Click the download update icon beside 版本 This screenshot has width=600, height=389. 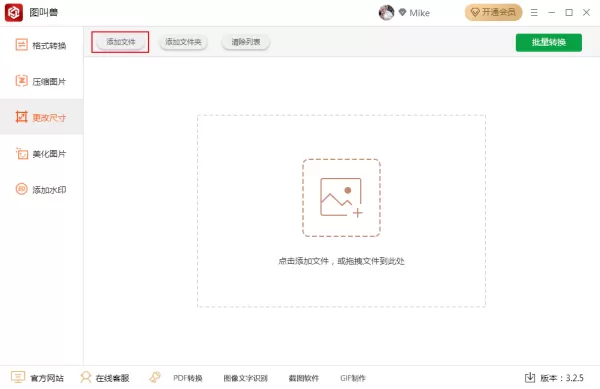click(530, 378)
